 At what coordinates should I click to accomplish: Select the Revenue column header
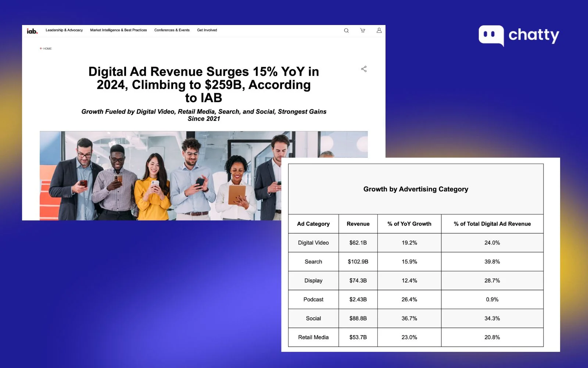(x=358, y=224)
